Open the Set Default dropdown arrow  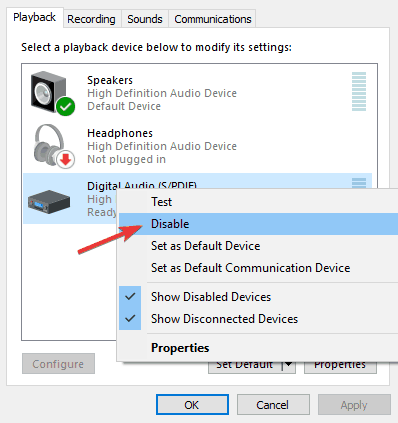coord(289,365)
